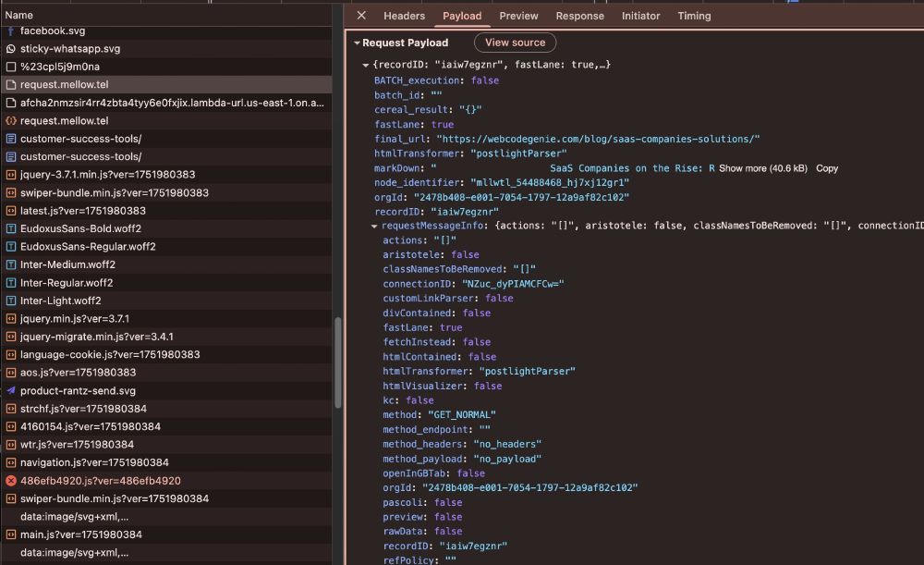The image size is (924, 565).
Task: Click the jquery-3.7.1.min.js script icon
Action: [10, 175]
